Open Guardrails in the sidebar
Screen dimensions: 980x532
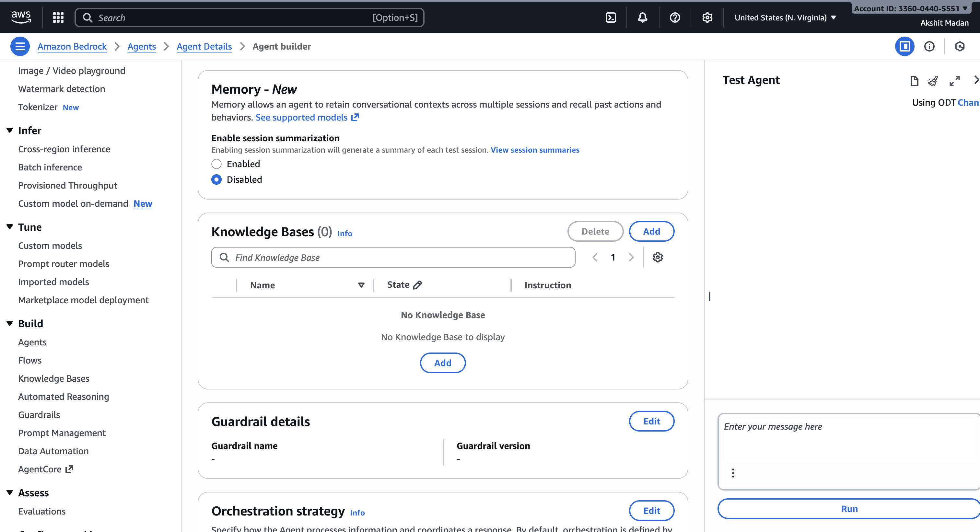pos(39,414)
